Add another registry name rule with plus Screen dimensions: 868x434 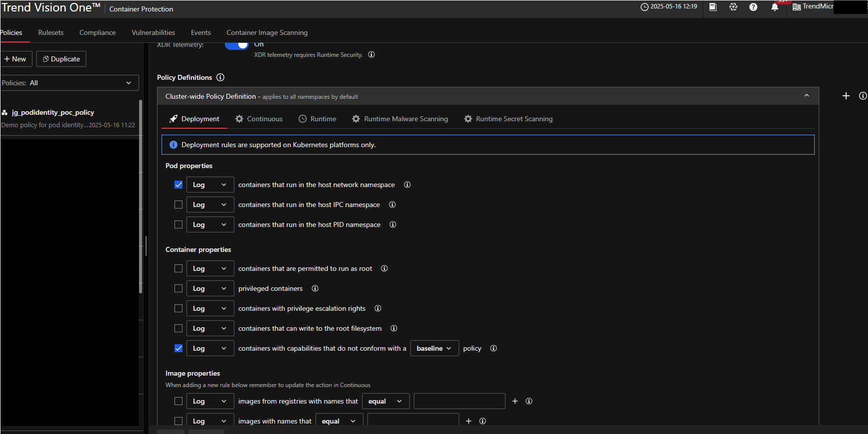515,401
